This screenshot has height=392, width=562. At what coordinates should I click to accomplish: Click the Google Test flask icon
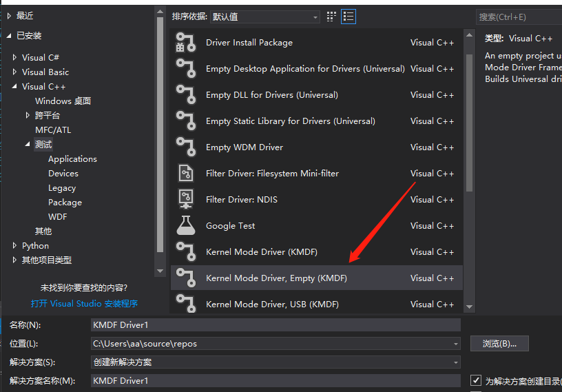click(186, 225)
